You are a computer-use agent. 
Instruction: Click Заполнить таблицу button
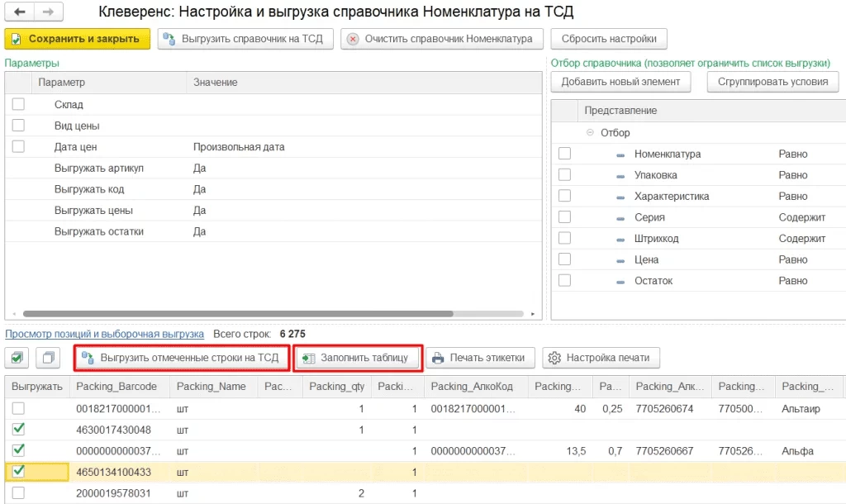pyautogui.click(x=358, y=358)
